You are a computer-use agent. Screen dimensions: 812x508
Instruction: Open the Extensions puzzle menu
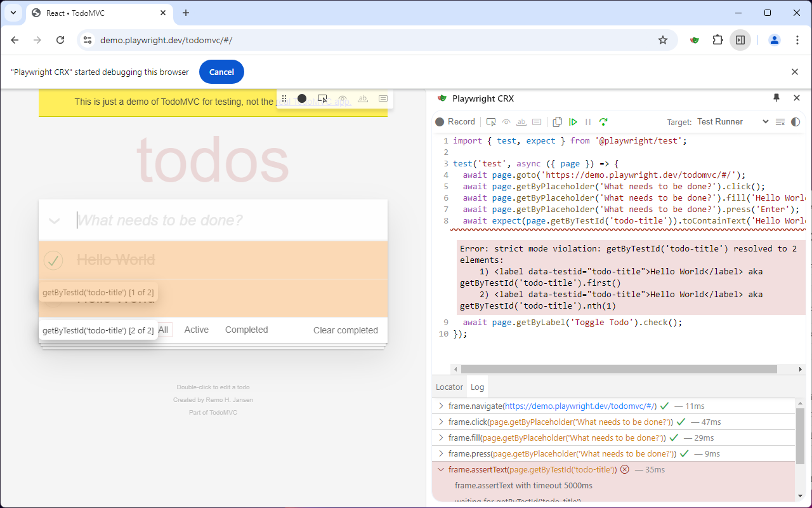pos(717,40)
